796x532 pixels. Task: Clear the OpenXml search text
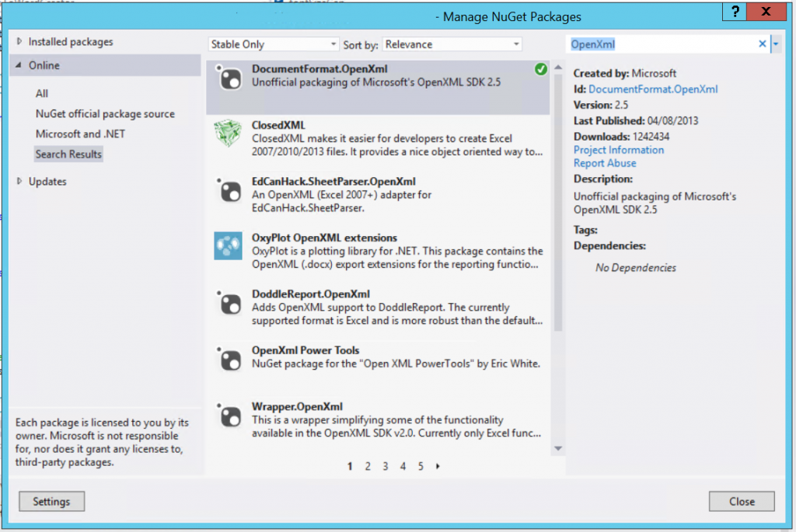click(x=762, y=44)
